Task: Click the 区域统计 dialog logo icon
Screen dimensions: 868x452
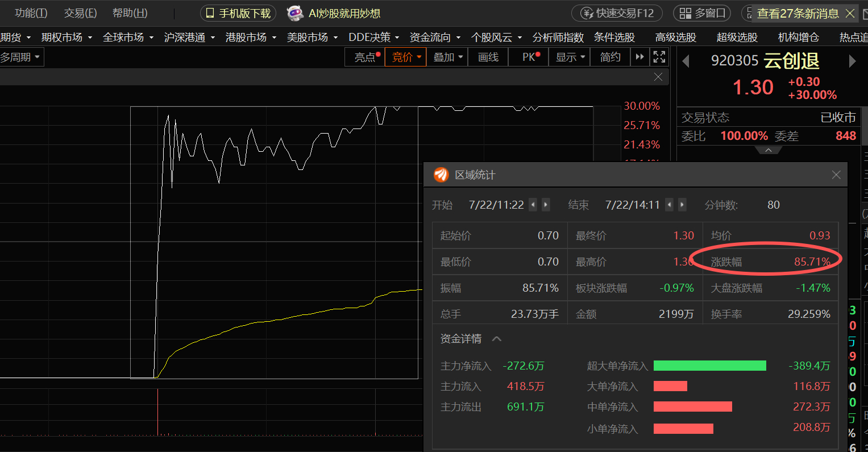Action: click(x=441, y=175)
